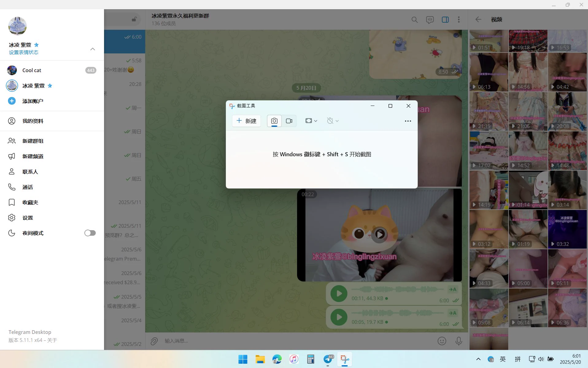The image size is (588, 368).
Task: Click the microphone voice record icon
Action: click(x=458, y=341)
